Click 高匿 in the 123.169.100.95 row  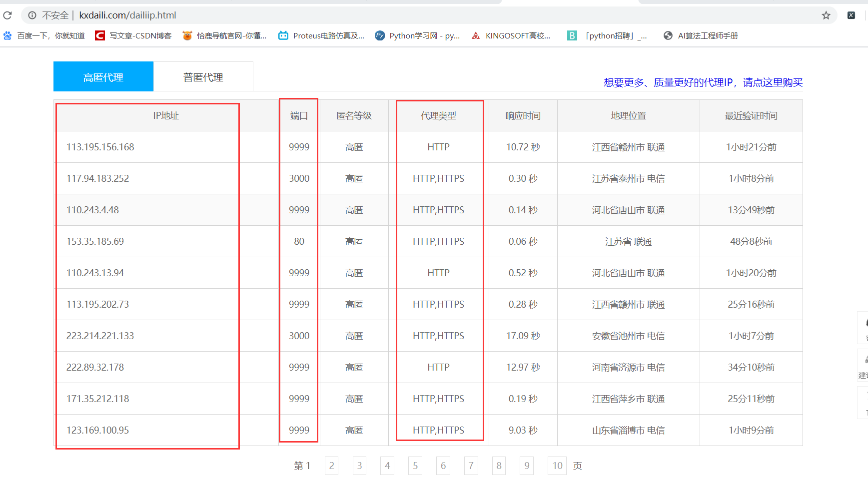pyautogui.click(x=354, y=430)
